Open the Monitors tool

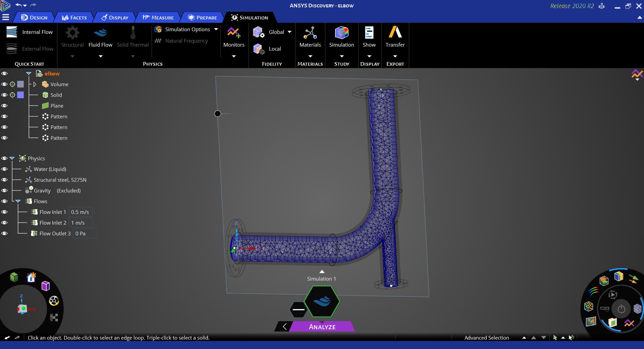click(234, 37)
